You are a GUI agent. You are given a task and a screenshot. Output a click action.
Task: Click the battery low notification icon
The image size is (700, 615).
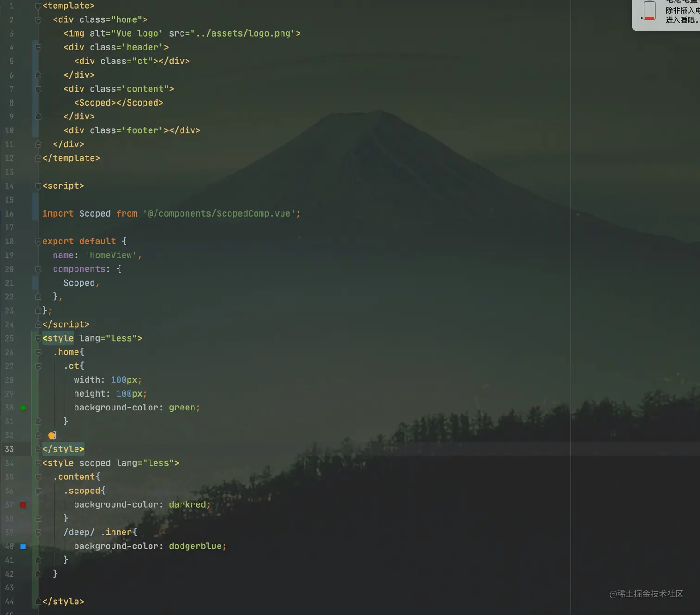click(650, 11)
